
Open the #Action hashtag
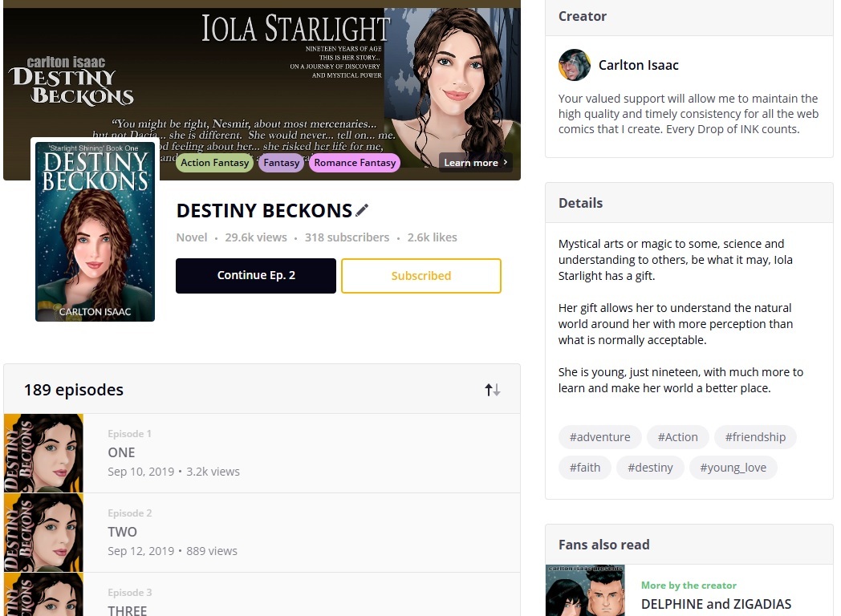click(677, 437)
